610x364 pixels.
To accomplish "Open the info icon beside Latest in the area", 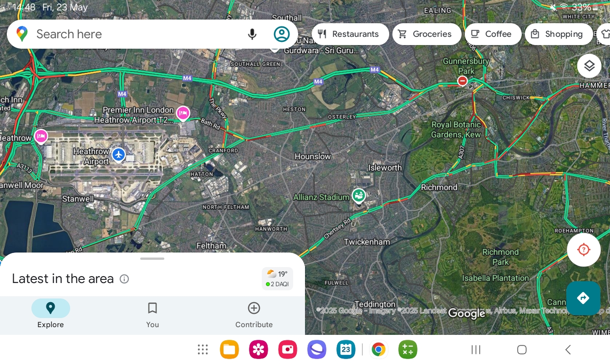I will pyautogui.click(x=124, y=279).
